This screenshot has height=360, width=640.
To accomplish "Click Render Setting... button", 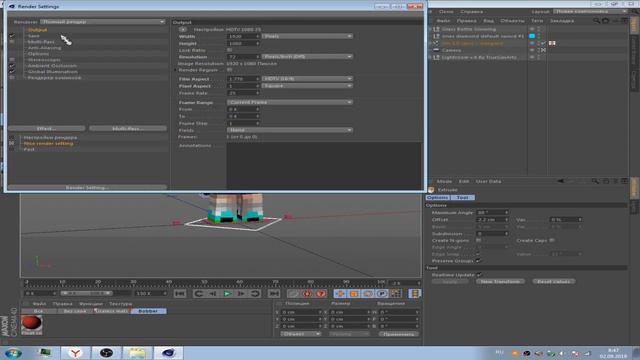I will click(x=87, y=187).
